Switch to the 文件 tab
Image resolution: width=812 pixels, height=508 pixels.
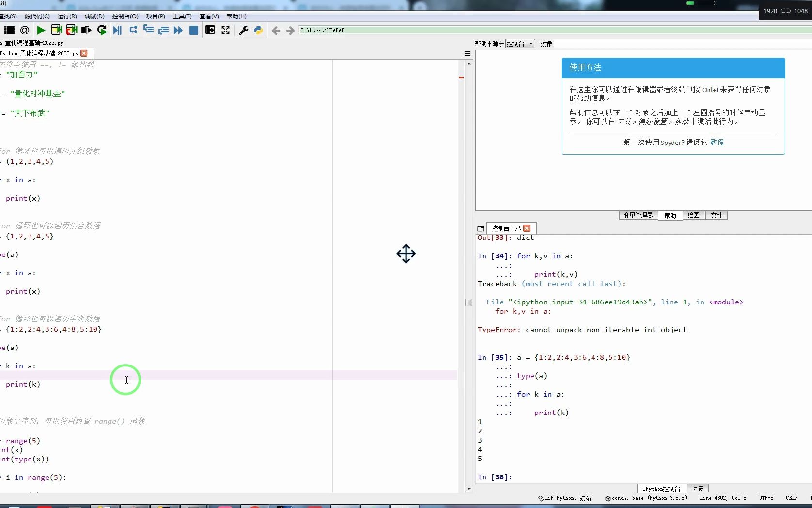click(x=717, y=215)
